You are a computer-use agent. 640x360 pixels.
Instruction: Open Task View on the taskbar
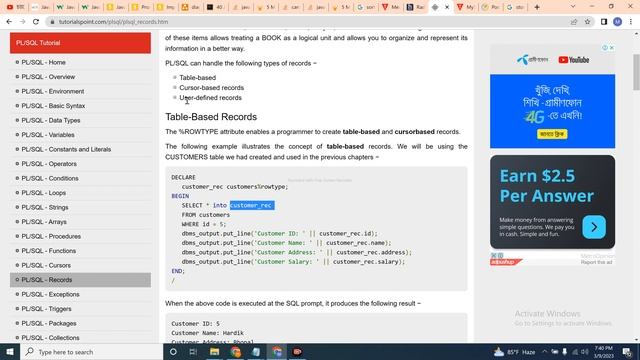[193, 352]
